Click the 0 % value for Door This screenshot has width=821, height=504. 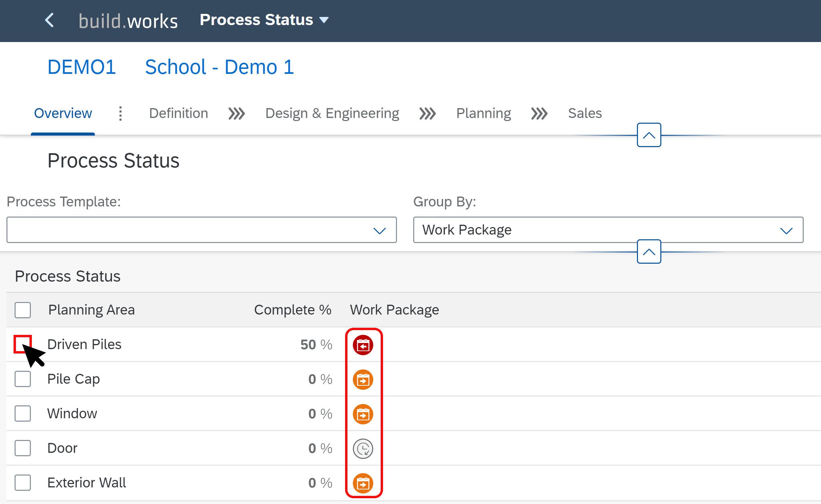[x=320, y=449]
